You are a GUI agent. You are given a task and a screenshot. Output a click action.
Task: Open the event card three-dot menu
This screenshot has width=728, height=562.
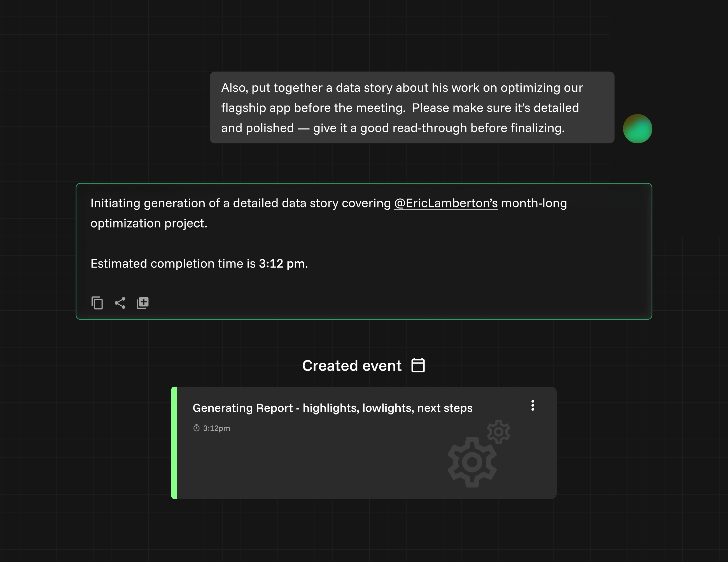click(533, 406)
